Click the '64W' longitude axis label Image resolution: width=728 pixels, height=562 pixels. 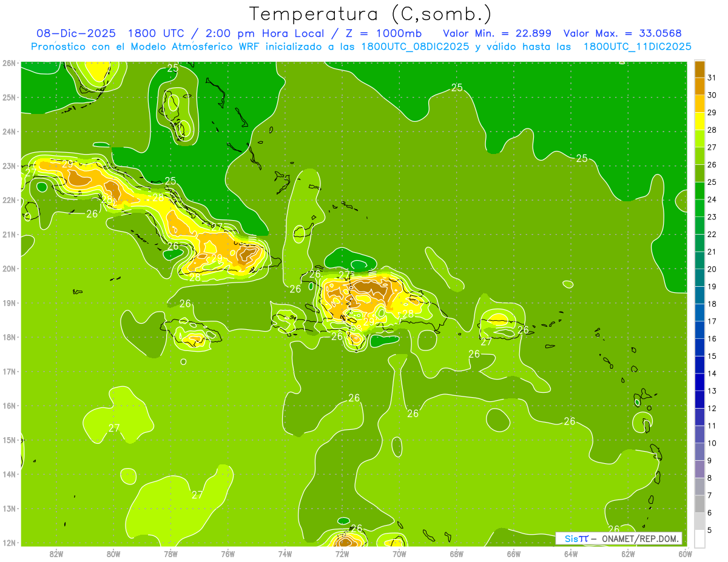[571, 554]
